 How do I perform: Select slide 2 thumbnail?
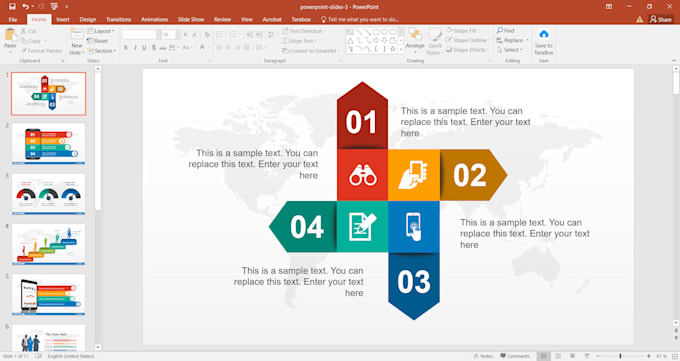pyautogui.click(x=48, y=144)
